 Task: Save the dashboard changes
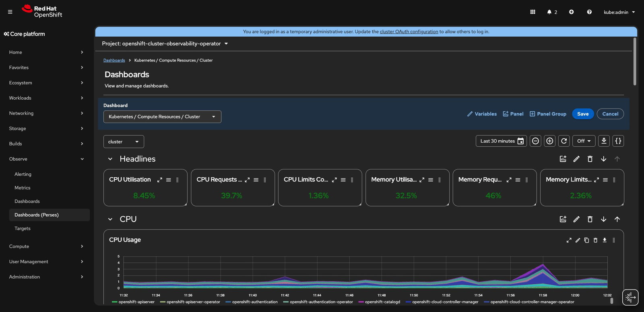pyautogui.click(x=583, y=114)
